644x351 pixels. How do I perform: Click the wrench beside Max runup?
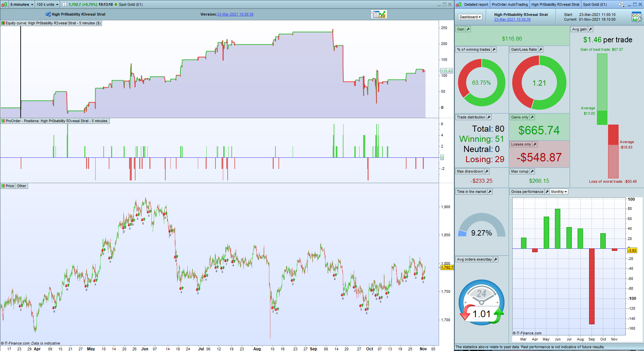[x=532, y=171]
